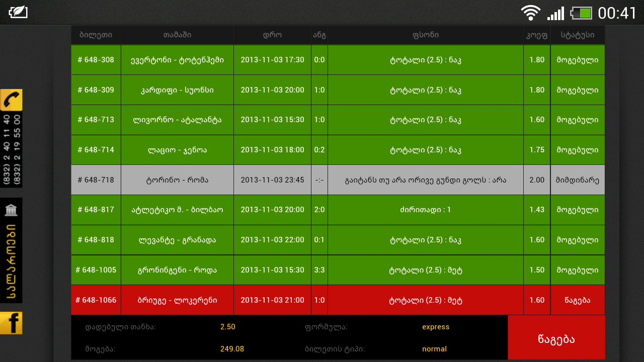
Task: Tap the coefficient 2.00 cell
Action: coord(537,180)
